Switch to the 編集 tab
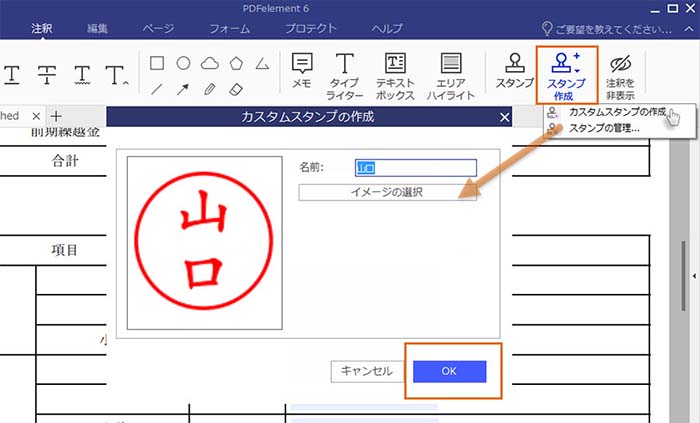 pyautogui.click(x=98, y=29)
